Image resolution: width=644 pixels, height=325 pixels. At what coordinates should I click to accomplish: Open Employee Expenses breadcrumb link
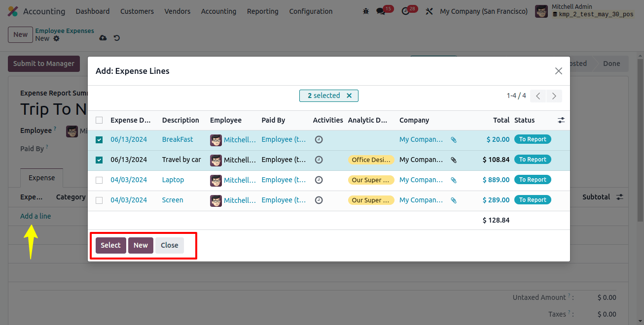[65, 31]
